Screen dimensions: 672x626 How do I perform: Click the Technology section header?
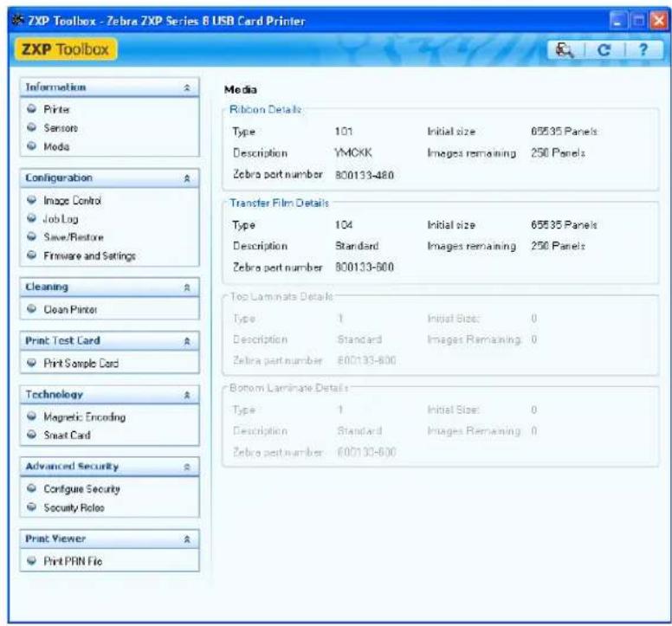pos(109,395)
